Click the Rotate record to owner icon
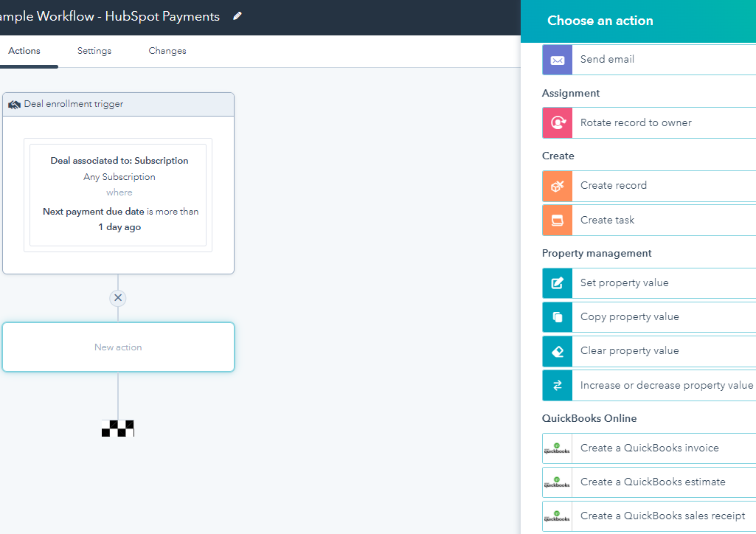This screenshot has height=534, width=756. click(558, 123)
